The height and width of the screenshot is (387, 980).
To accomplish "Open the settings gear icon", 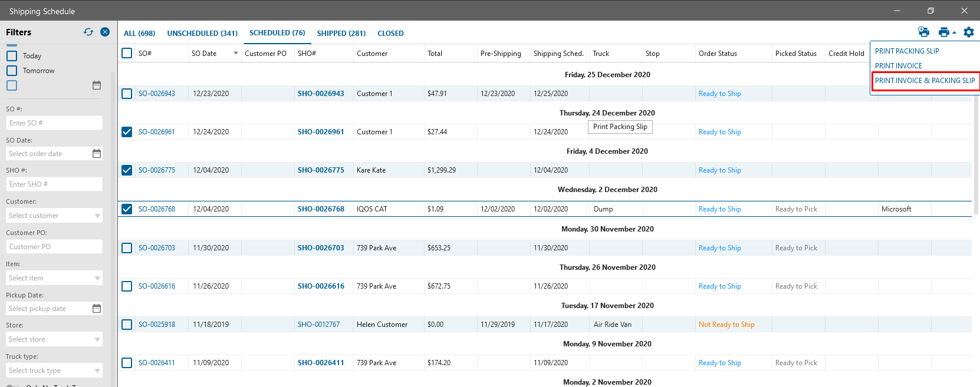I will 969,32.
